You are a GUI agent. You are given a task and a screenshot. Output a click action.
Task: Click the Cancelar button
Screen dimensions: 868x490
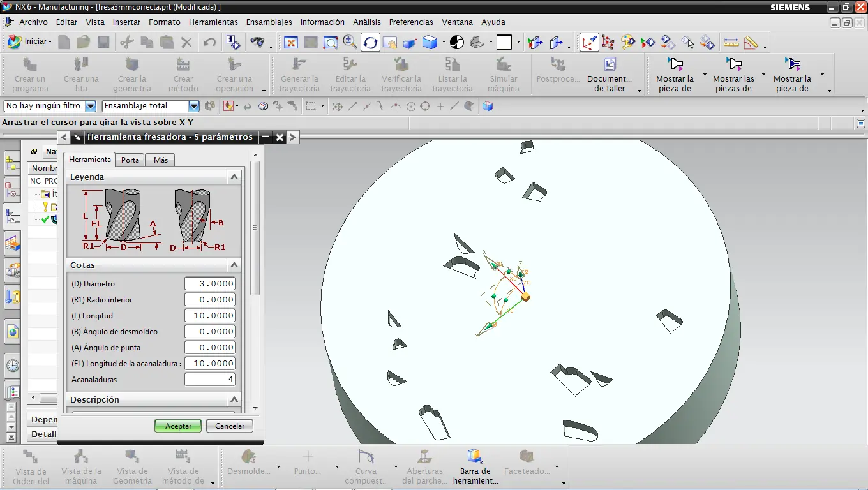point(230,426)
